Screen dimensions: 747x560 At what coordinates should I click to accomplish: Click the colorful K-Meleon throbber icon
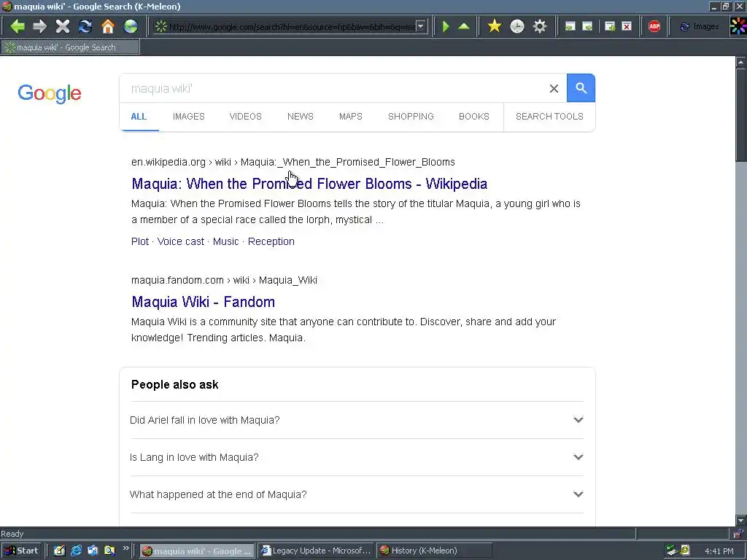pos(738,26)
